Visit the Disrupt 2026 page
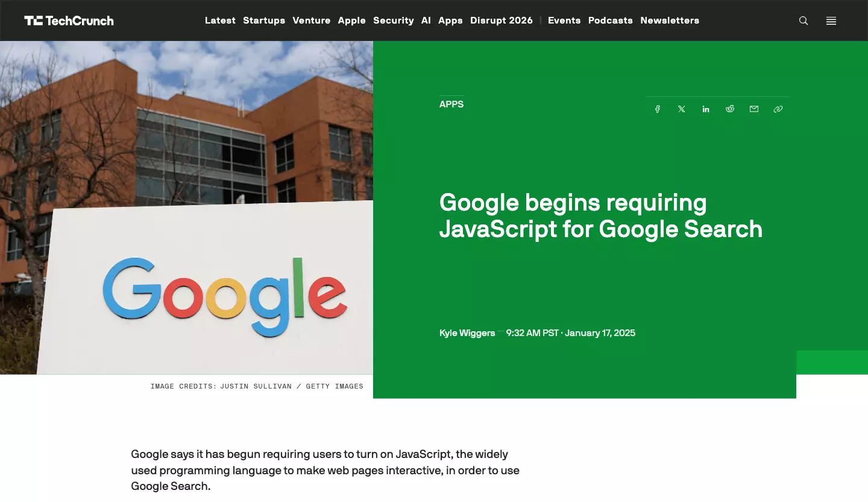The width and height of the screenshot is (868, 502). coord(502,21)
